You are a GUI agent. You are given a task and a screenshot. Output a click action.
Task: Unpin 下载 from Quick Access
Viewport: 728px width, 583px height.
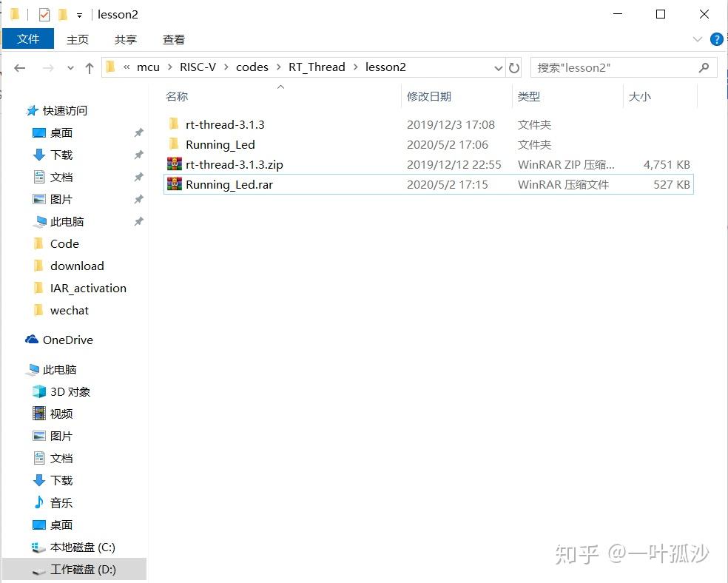pyautogui.click(x=138, y=155)
